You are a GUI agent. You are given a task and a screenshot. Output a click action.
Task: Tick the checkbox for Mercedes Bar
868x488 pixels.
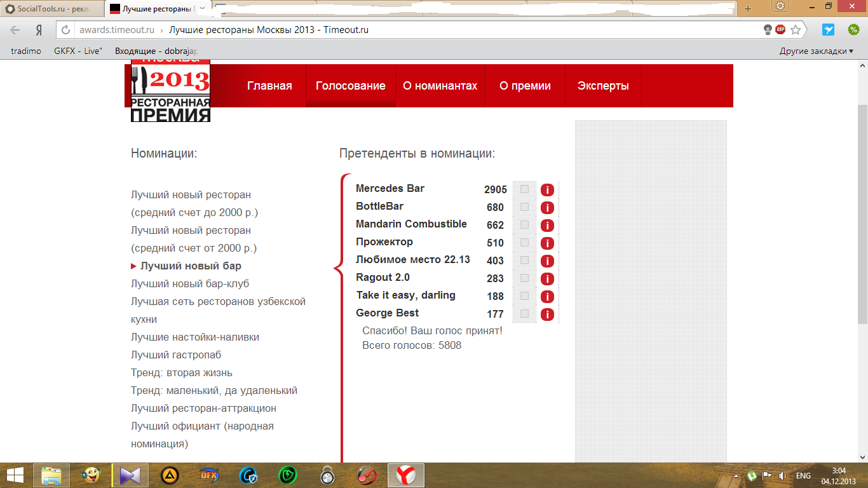tap(525, 189)
